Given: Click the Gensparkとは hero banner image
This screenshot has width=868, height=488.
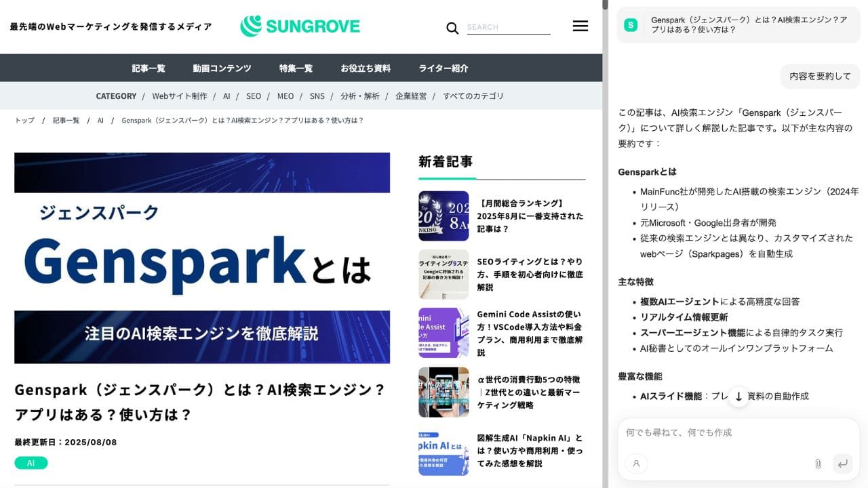Looking at the screenshot, I should [x=202, y=258].
